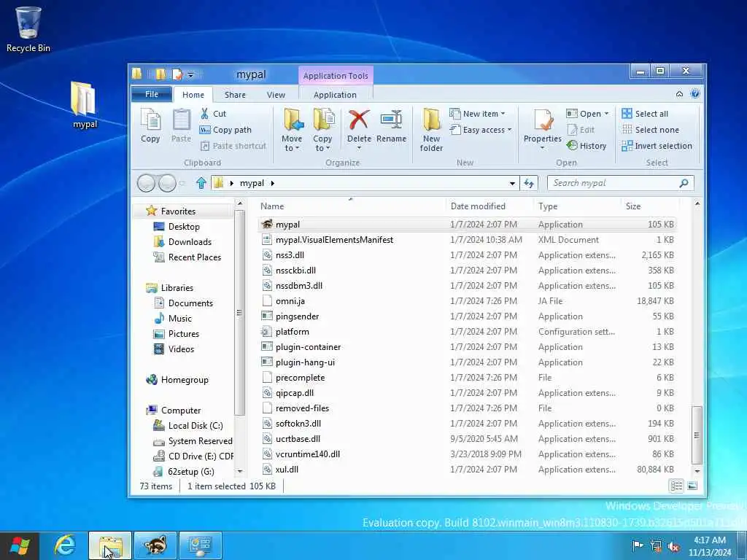This screenshot has height=560, width=747.
Task: Click the file list vertical scrollbar thumb
Action: tap(697, 435)
